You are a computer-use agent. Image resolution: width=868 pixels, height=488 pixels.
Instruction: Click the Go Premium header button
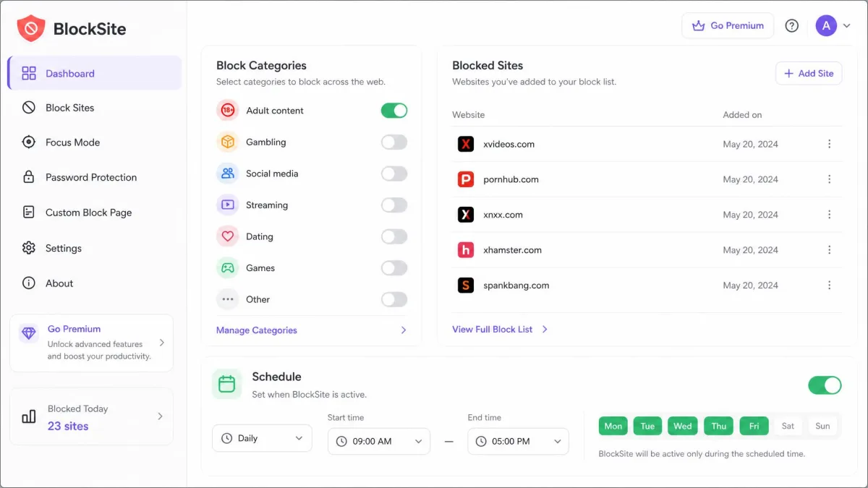[728, 25]
